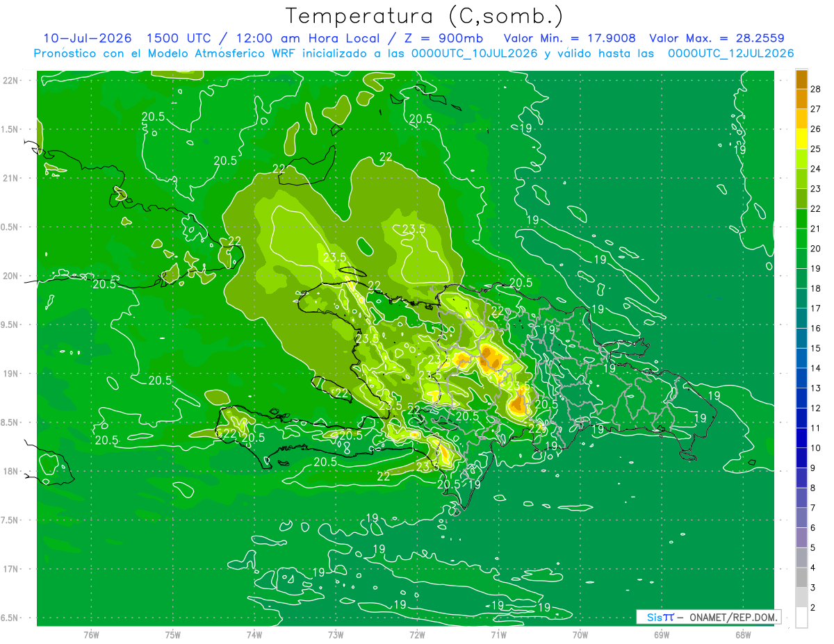Click the '20N' latitude axis label

tap(10, 276)
